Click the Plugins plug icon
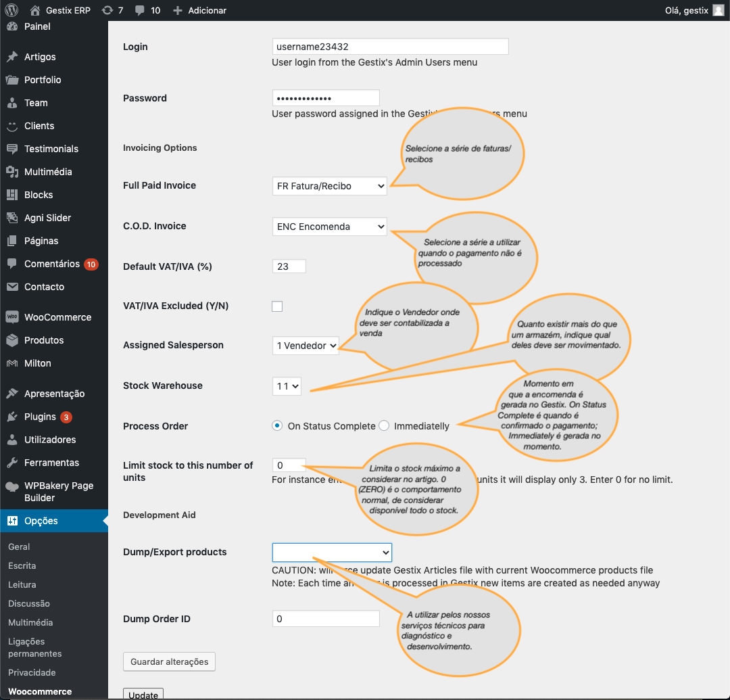The height and width of the screenshot is (700, 730). (x=12, y=417)
